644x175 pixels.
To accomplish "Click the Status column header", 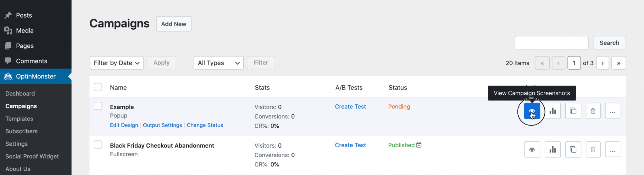I will click(x=398, y=88).
